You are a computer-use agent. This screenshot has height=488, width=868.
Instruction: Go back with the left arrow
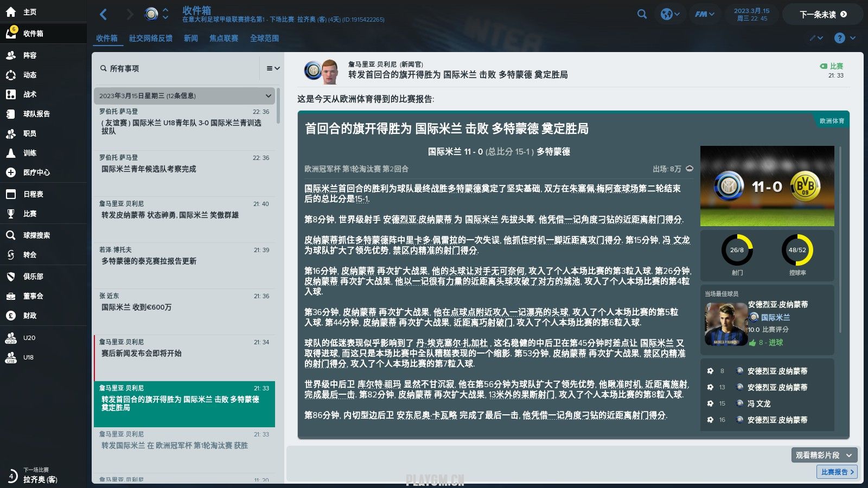(x=104, y=14)
